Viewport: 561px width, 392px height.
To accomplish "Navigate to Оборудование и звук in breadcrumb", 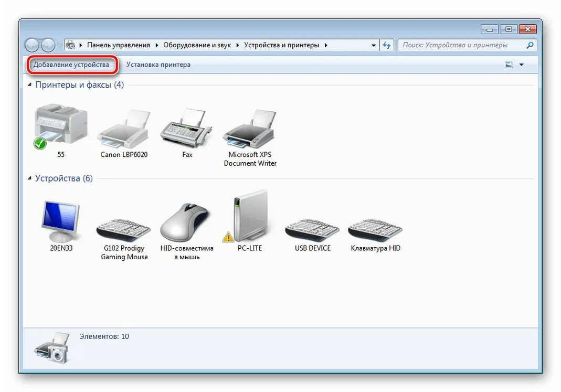I will [x=197, y=45].
